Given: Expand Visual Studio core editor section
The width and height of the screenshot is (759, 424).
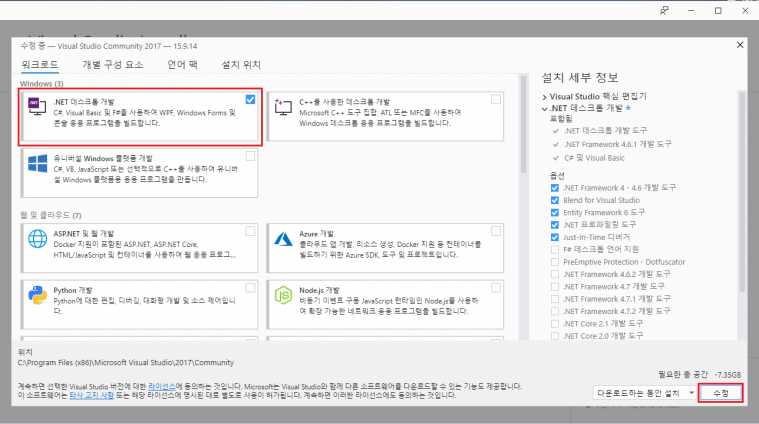Looking at the screenshot, I should (545, 97).
